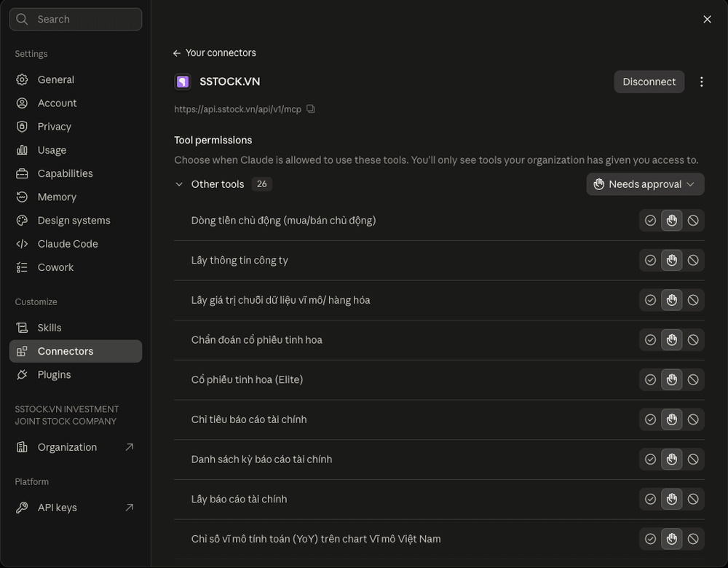This screenshot has height=568, width=728.
Task: Always allow 'Lấy báo cáo tài chính' tool
Action: (650, 500)
